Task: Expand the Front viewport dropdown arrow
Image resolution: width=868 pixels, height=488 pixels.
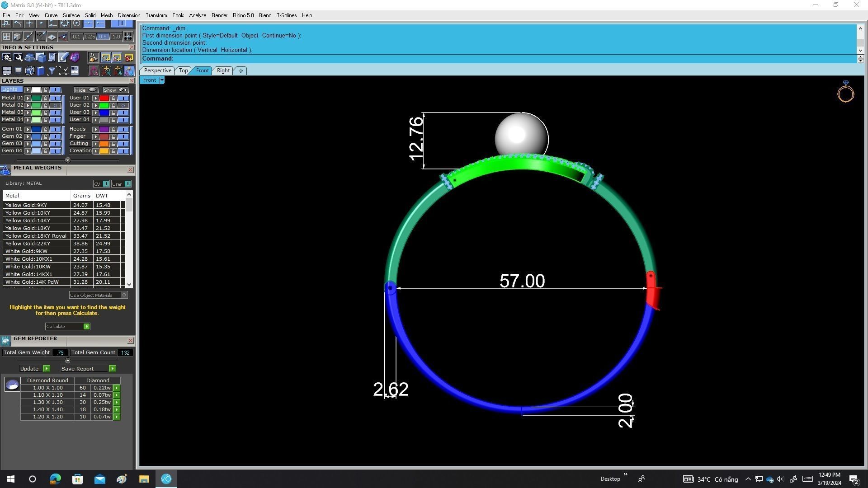Action: point(162,80)
